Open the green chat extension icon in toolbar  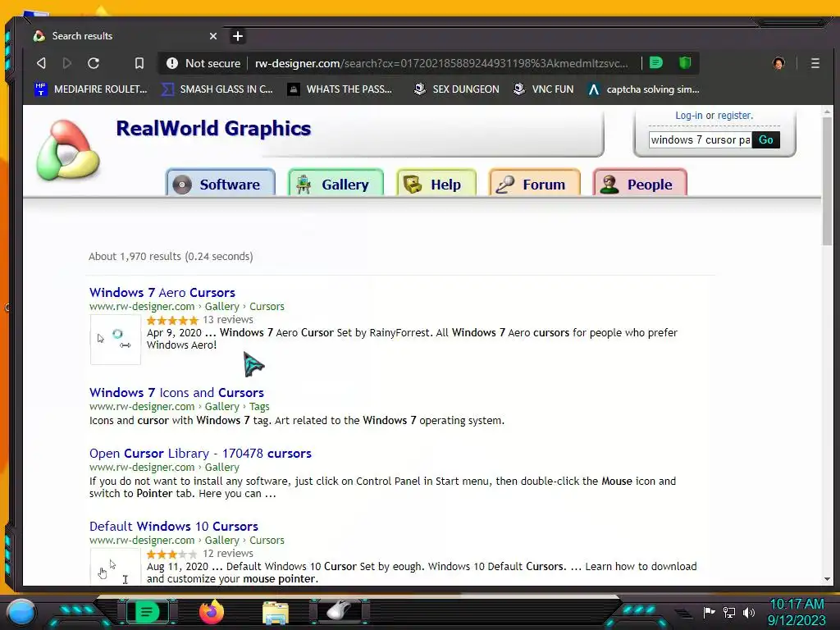click(x=655, y=62)
